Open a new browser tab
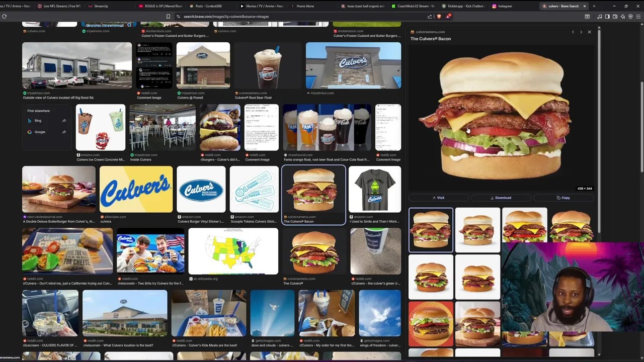 coord(594,6)
